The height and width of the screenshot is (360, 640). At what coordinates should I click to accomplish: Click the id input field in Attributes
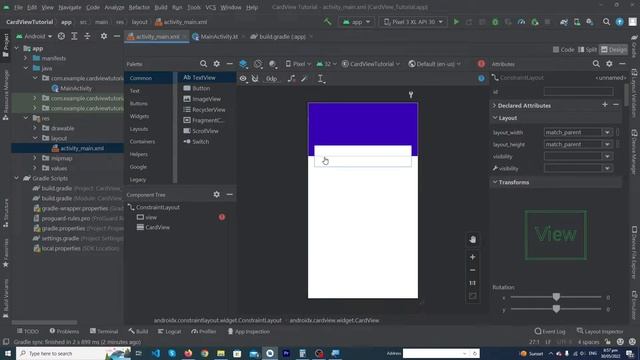[578, 92]
